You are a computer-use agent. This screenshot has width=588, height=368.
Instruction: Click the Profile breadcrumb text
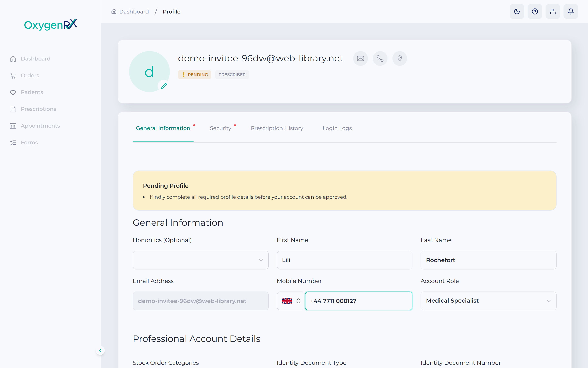pos(171,12)
